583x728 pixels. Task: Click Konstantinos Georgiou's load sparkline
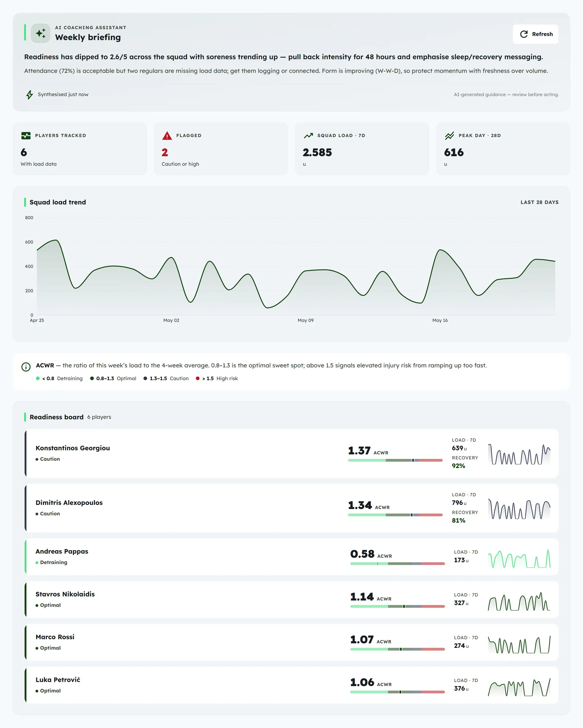[x=519, y=454]
